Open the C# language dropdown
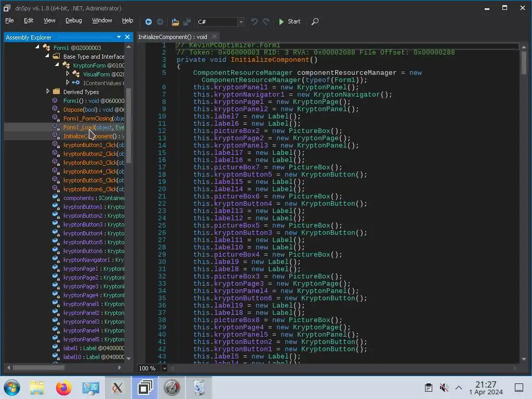 pyautogui.click(x=241, y=22)
